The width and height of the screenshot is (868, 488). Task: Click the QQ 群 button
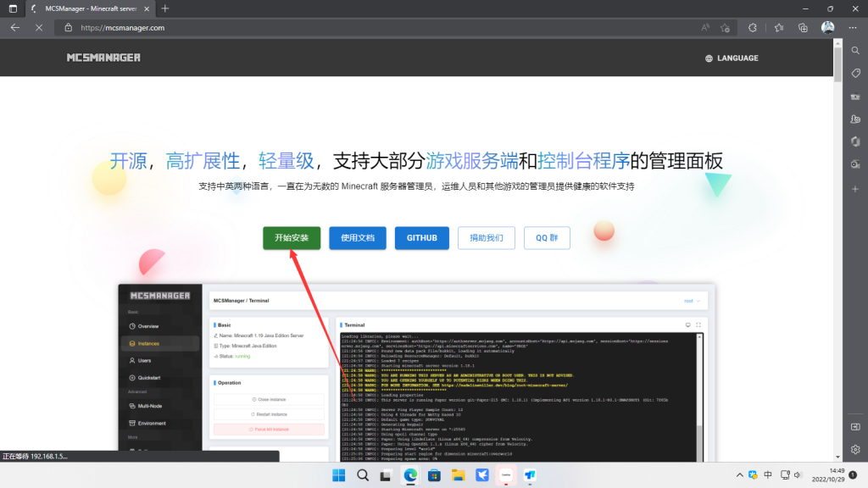547,238
